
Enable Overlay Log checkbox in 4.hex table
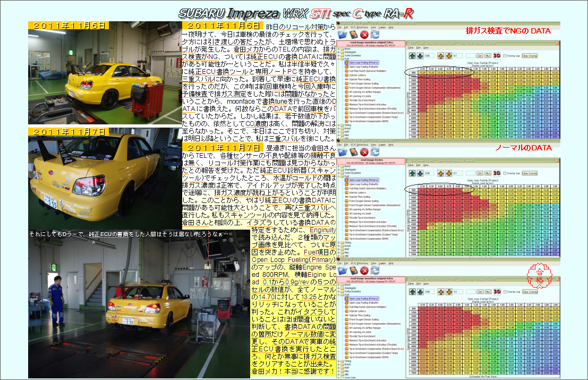coord(505,291)
